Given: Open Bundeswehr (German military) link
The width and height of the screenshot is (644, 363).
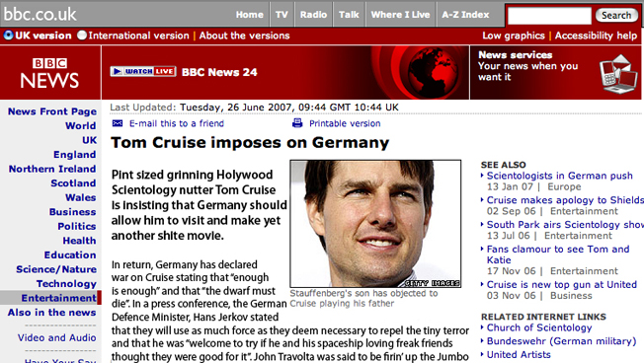Looking at the screenshot, I should coord(561,341).
